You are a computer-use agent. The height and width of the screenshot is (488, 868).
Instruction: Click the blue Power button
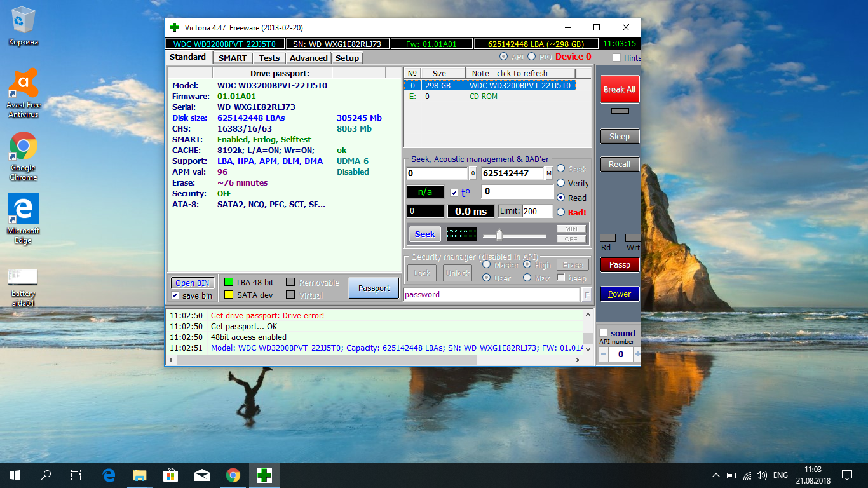(x=620, y=294)
